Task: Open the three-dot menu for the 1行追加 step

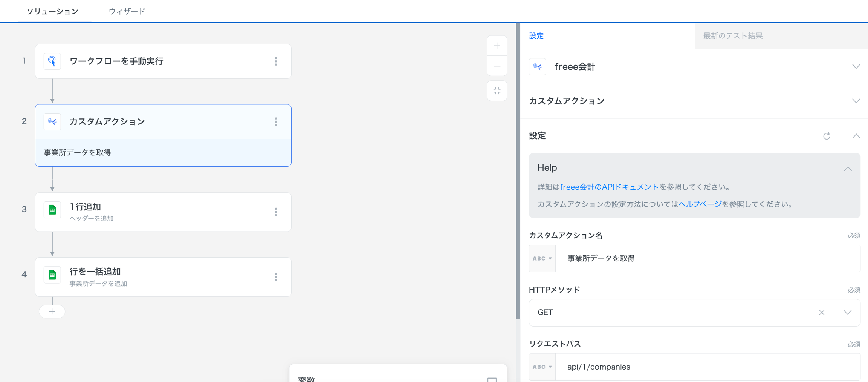Action: [x=276, y=212]
